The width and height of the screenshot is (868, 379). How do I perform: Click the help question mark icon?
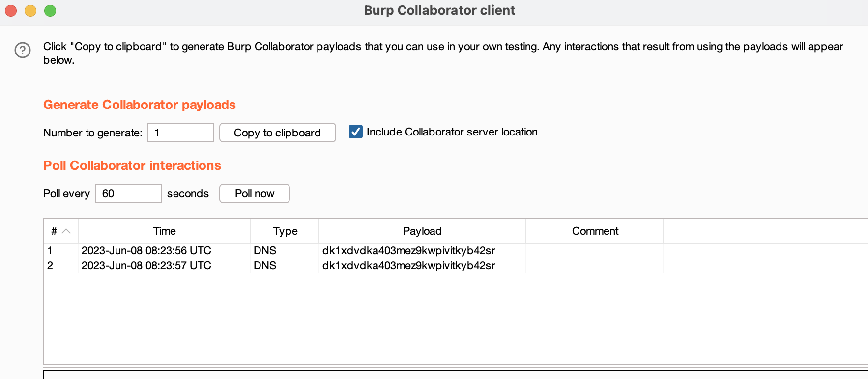(23, 50)
